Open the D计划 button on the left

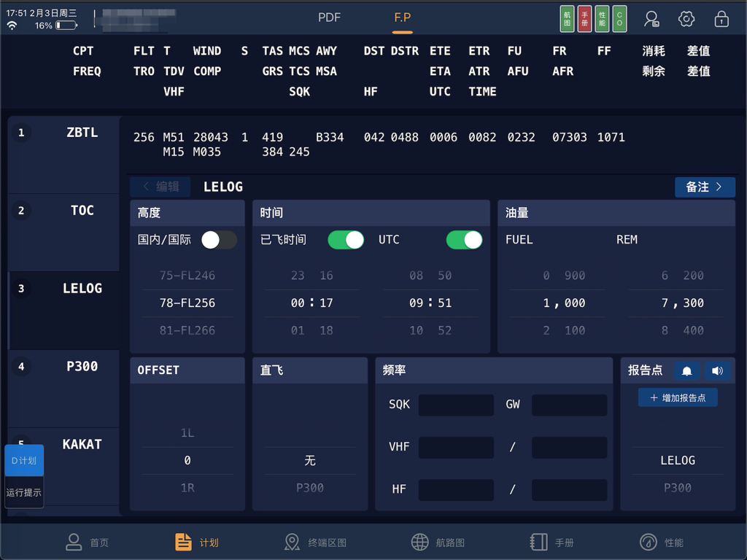[x=24, y=460]
